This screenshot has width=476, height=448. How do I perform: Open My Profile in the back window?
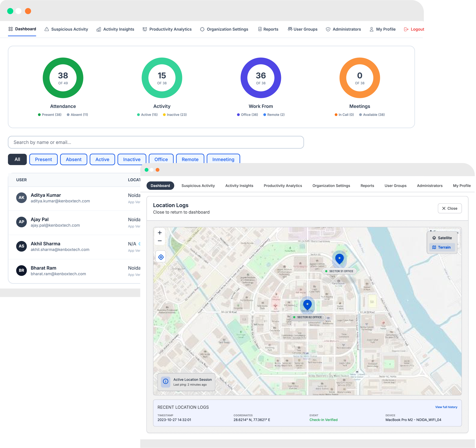coord(383,29)
